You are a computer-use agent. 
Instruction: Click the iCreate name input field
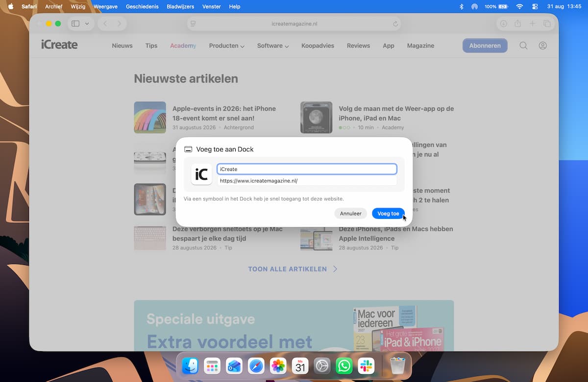(307, 169)
